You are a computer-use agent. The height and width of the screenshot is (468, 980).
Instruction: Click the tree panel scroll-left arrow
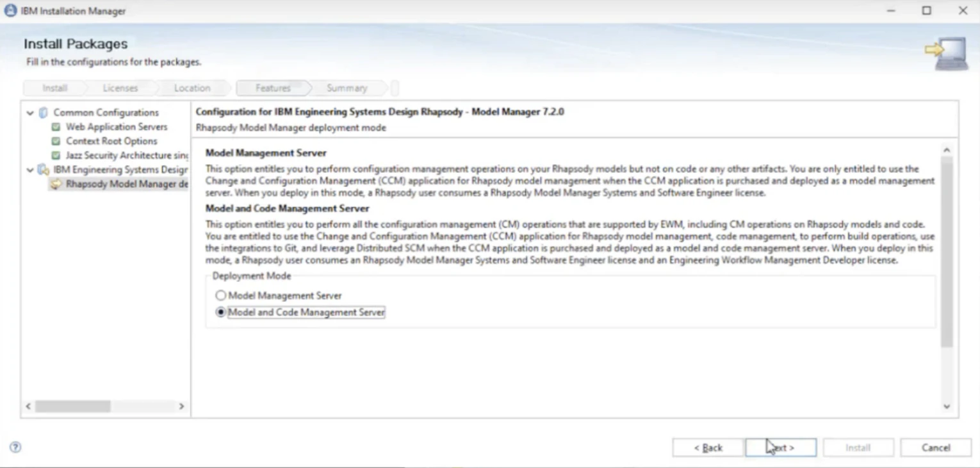click(x=28, y=406)
